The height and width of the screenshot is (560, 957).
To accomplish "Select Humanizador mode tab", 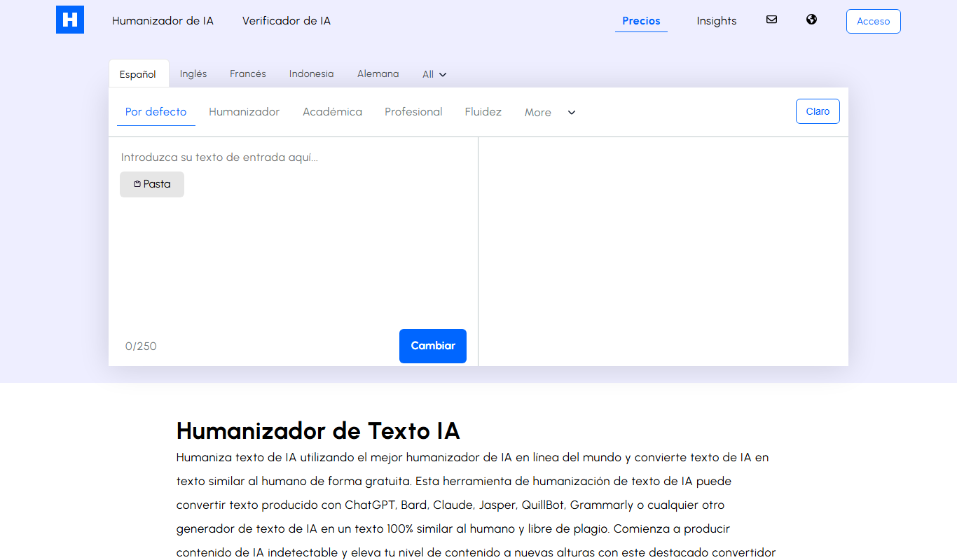I will [244, 112].
